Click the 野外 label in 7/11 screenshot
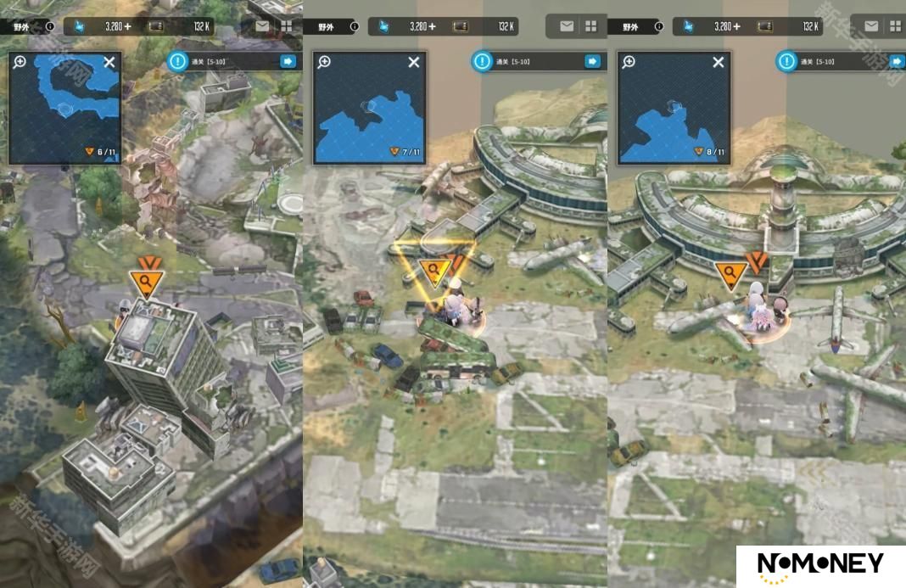 (326, 26)
